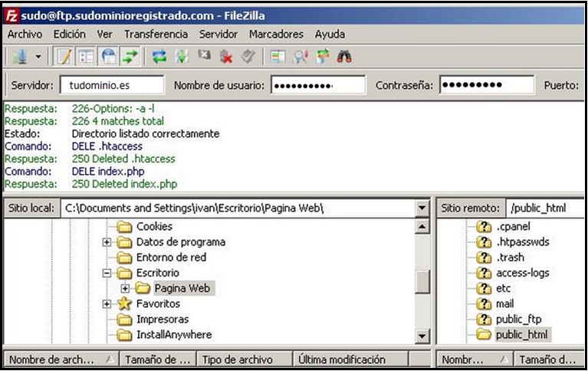Click the Sitio local path field
Viewport: 588px width, 371px height.
[x=238, y=208]
